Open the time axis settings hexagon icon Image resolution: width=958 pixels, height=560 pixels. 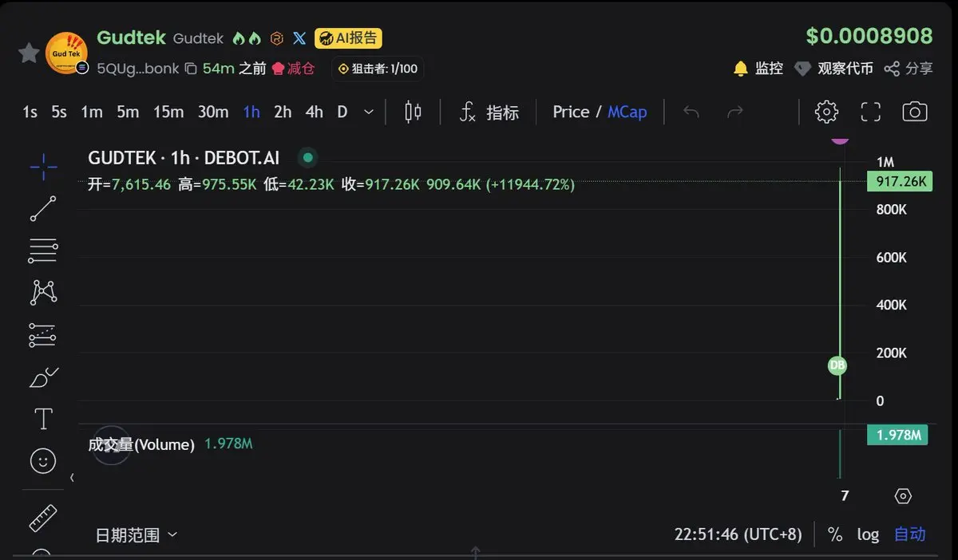[x=903, y=495]
